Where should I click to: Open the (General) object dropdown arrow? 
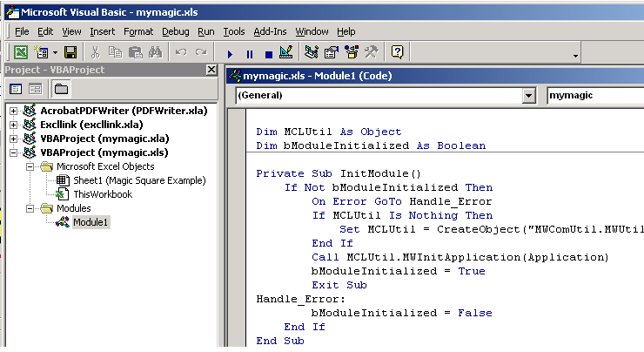(528, 96)
